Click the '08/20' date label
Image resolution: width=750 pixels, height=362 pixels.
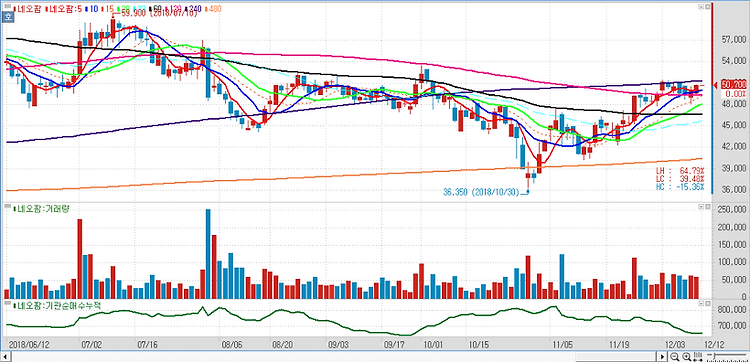click(x=282, y=344)
